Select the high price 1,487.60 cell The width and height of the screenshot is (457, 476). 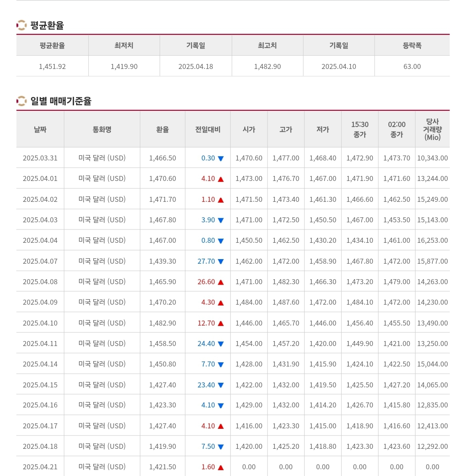pos(286,302)
